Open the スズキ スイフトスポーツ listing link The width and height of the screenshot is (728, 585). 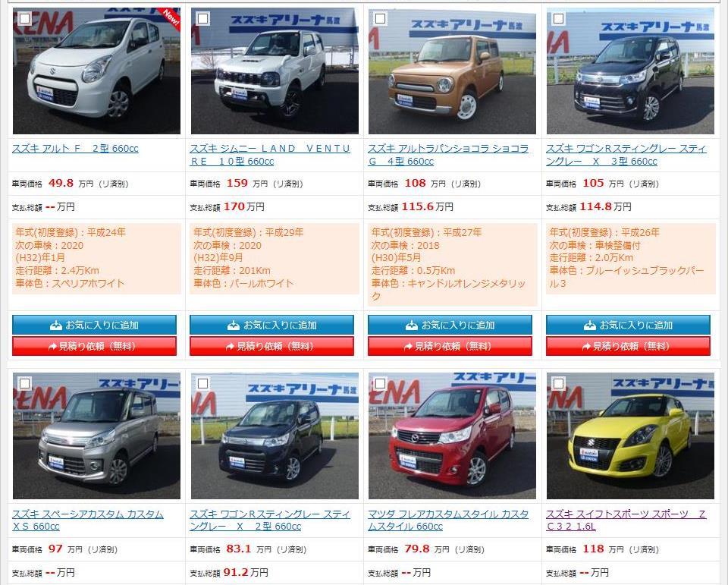click(x=626, y=520)
